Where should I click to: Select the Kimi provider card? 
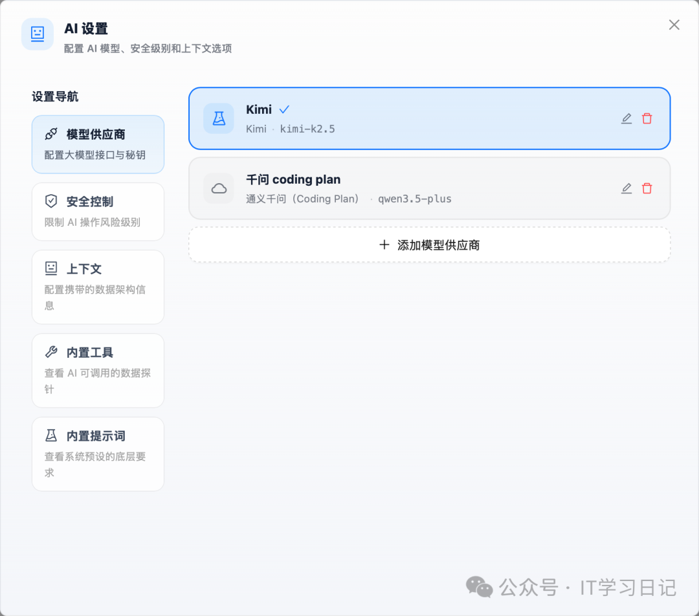(430, 118)
